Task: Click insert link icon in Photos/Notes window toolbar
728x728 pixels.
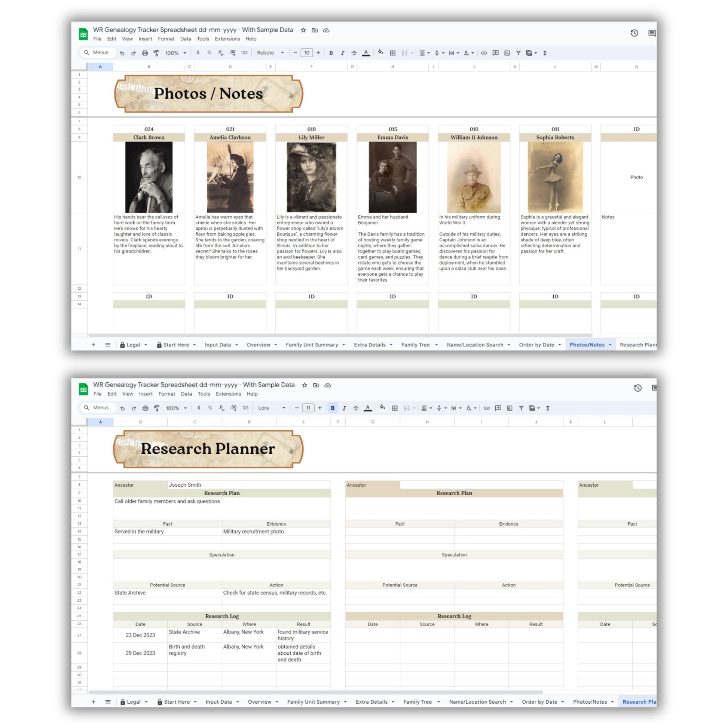Action: pos(484,53)
